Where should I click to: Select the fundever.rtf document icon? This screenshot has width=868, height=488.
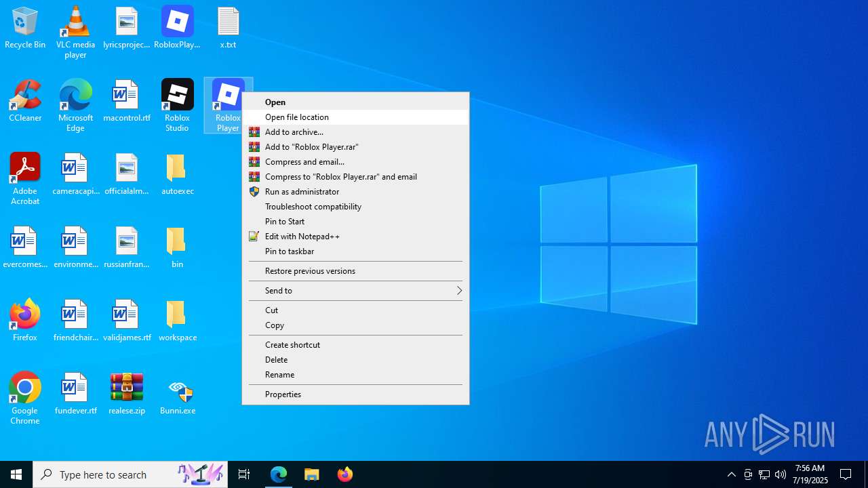(75, 394)
